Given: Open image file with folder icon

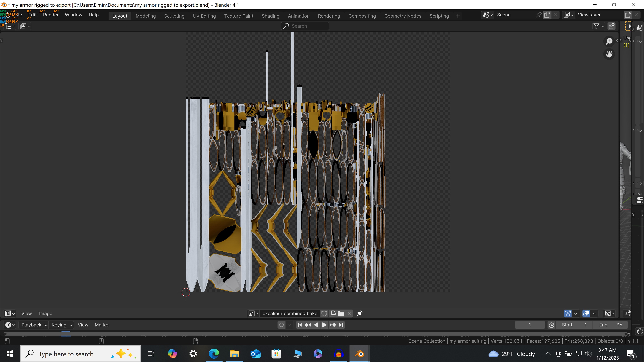Looking at the screenshot, I should (x=341, y=313).
